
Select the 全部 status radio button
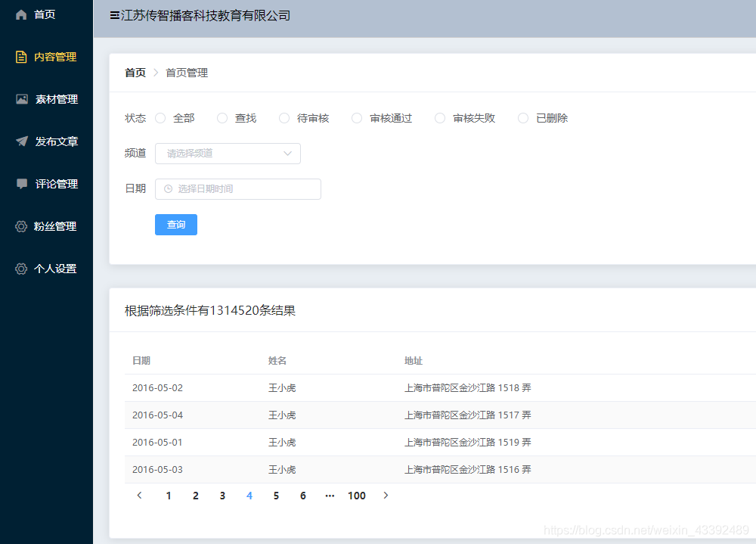pyautogui.click(x=160, y=118)
